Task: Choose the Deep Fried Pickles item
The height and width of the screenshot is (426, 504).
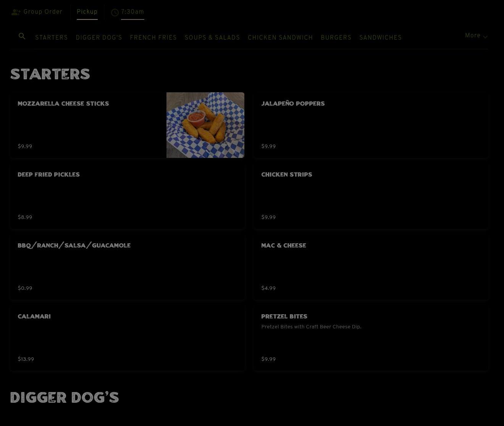Action: [x=127, y=196]
